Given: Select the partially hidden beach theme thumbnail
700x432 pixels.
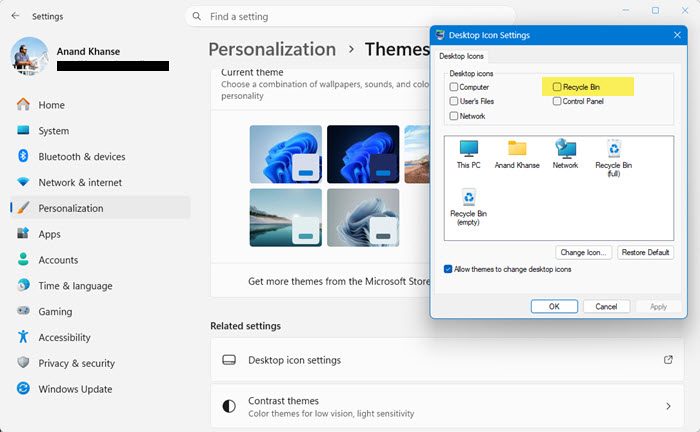Looking at the screenshot, I should pyautogui.click(x=417, y=154).
